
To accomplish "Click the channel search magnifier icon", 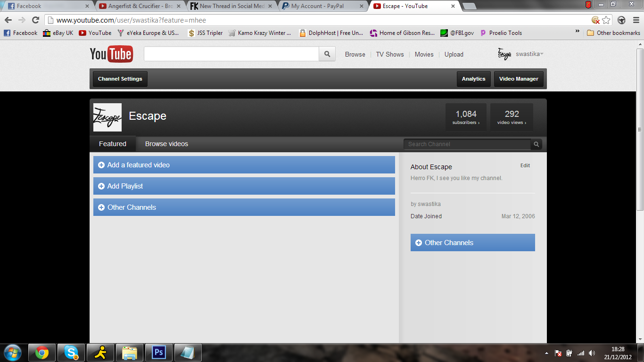I will point(537,144).
